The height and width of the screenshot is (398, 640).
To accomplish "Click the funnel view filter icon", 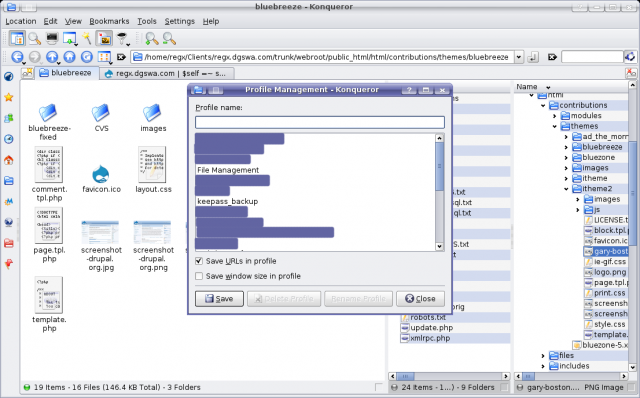I will pos(122,39).
